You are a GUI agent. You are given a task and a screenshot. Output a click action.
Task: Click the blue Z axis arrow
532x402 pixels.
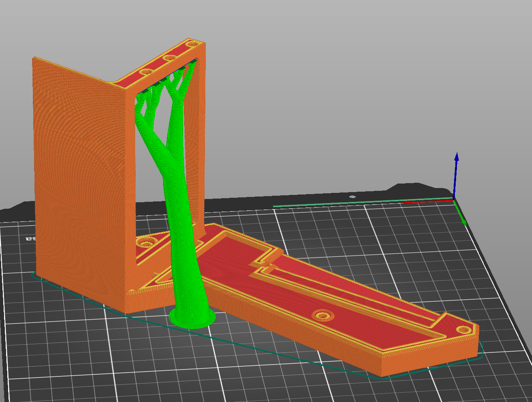point(456,171)
